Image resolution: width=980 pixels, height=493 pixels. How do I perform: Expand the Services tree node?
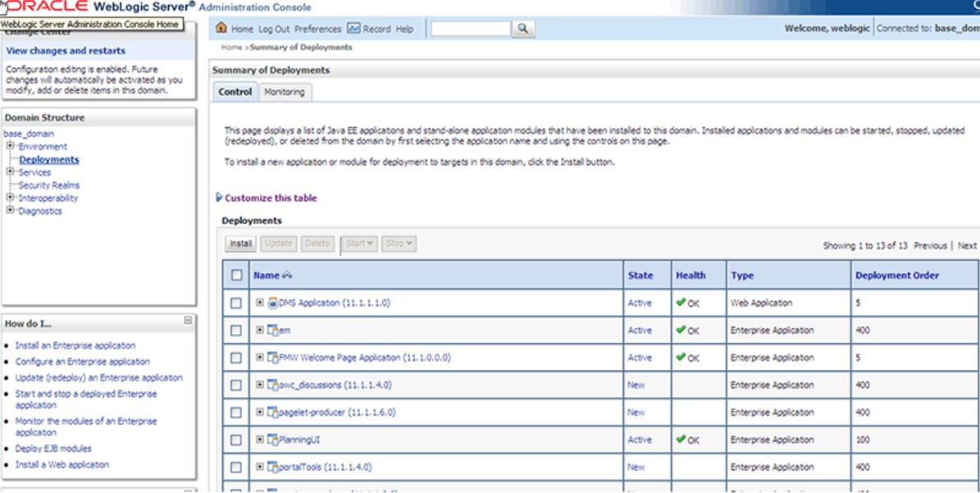pyautogui.click(x=10, y=171)
